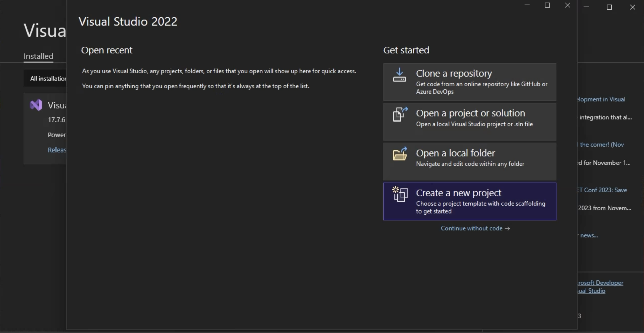Click the Open a local folder folder icon
This screenshot has height=333, width=644.
pos(400,155)
